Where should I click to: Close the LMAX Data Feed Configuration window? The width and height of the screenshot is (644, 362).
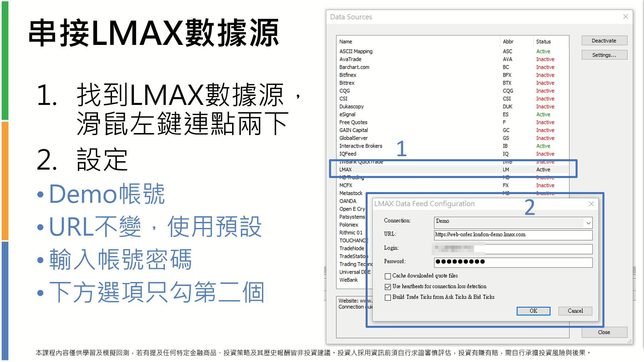coord(591,204)
